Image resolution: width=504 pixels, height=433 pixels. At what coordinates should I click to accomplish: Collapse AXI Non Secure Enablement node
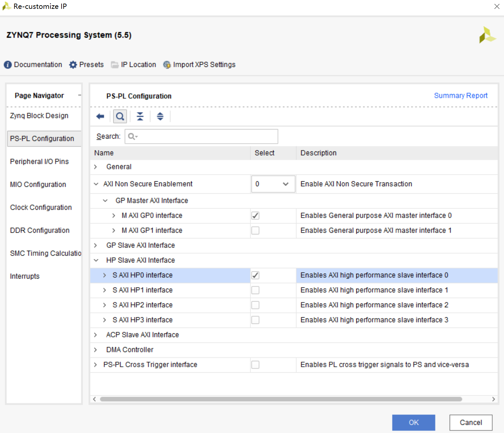coord(96,184)
